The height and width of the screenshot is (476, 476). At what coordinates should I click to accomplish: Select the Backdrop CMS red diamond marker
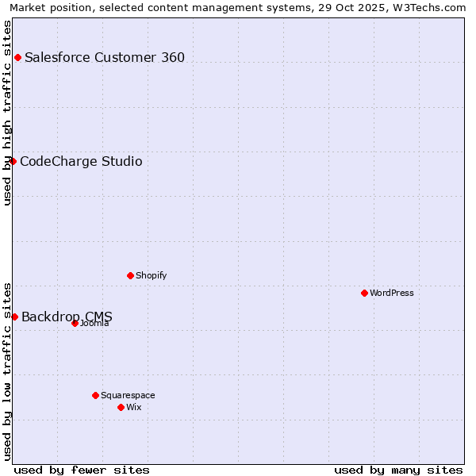pos(14,317)
